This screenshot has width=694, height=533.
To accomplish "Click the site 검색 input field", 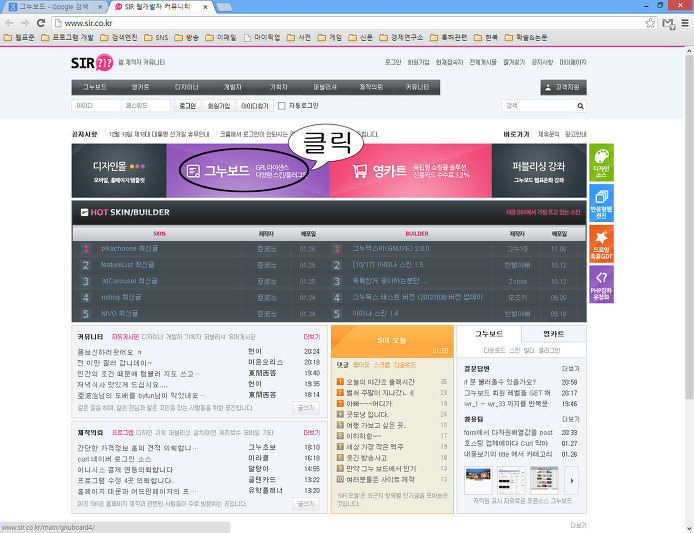I will point(539,106).
